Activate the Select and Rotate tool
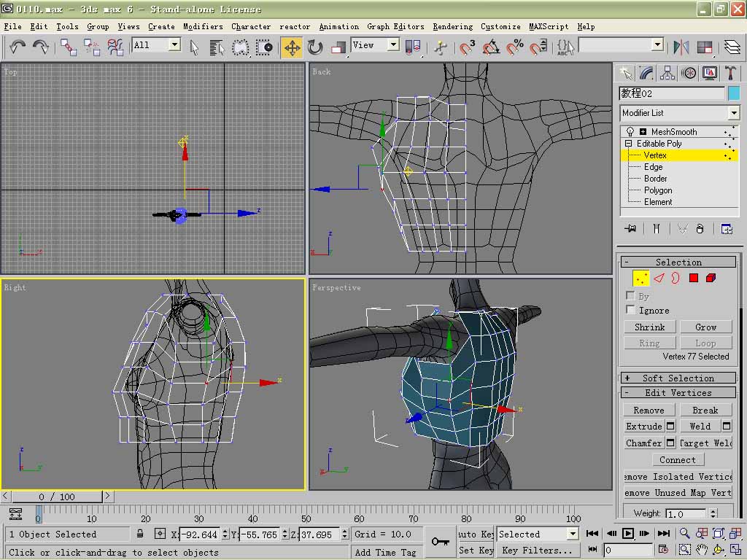This screenshot has width=747, height=560. (315, 47)
